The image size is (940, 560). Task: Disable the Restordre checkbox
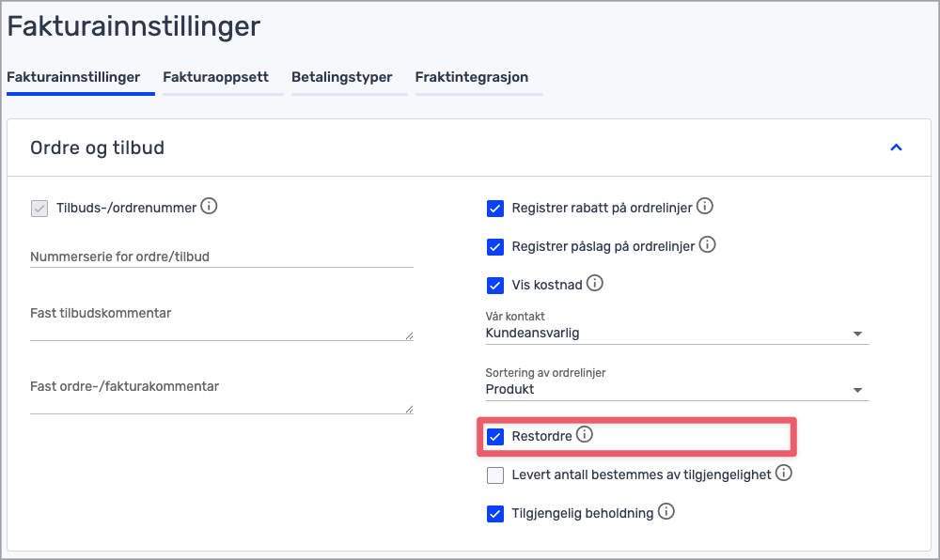tap(495, 437)
